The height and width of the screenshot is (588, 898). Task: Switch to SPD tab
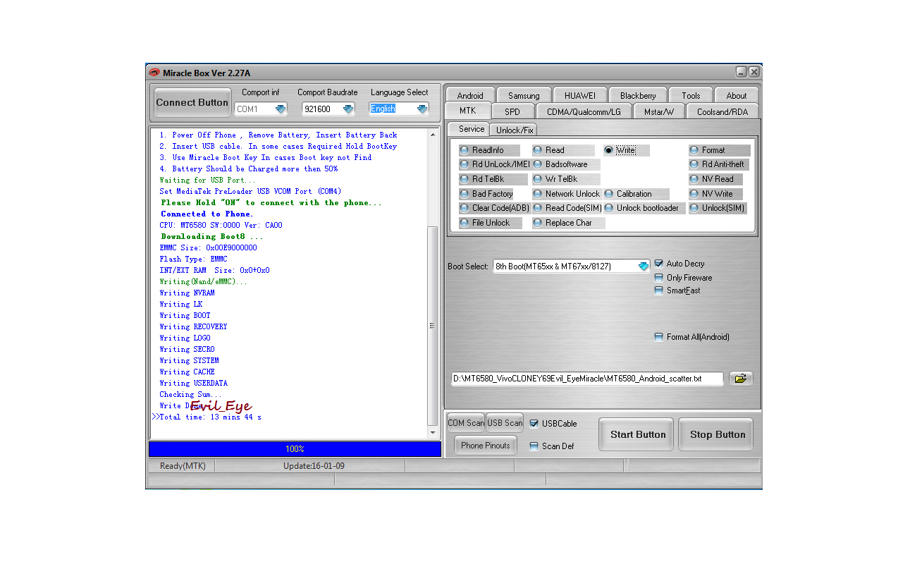pos(512,111)
